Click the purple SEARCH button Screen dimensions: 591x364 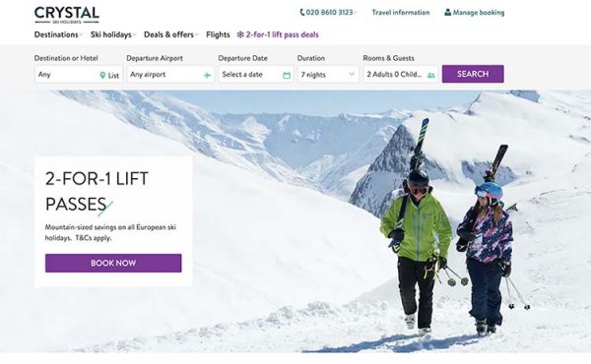tap(473, 74)
